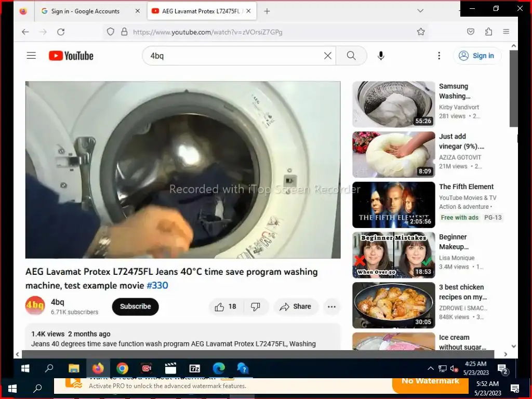Click the horizontal scrollbar right arrow

(x=506, y=354)
